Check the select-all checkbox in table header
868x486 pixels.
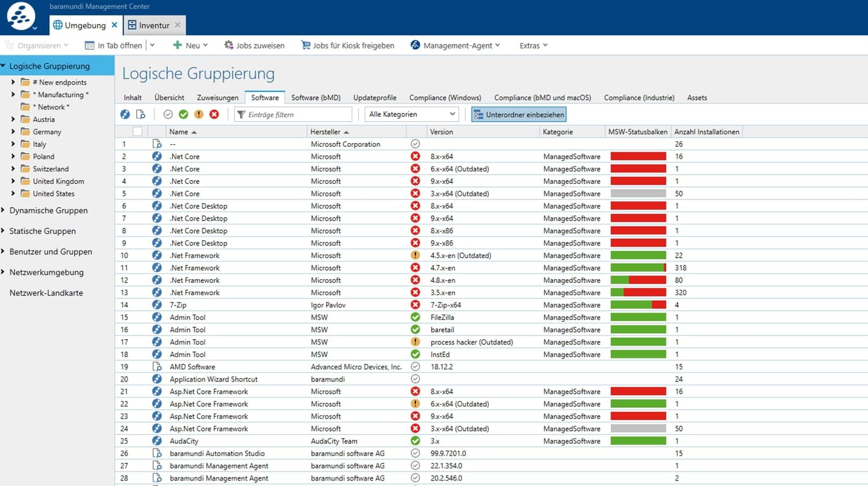(x=138, y=131)
